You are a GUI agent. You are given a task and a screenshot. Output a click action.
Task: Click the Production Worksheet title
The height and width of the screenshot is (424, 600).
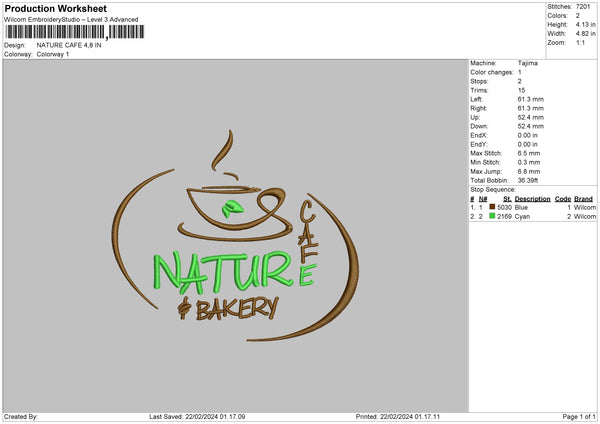[x=55, y=8]
